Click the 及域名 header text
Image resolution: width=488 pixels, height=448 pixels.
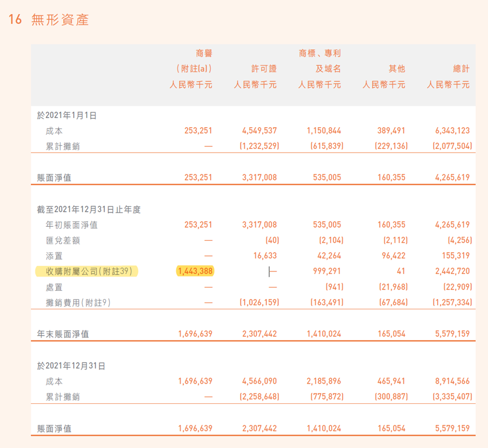328,69
